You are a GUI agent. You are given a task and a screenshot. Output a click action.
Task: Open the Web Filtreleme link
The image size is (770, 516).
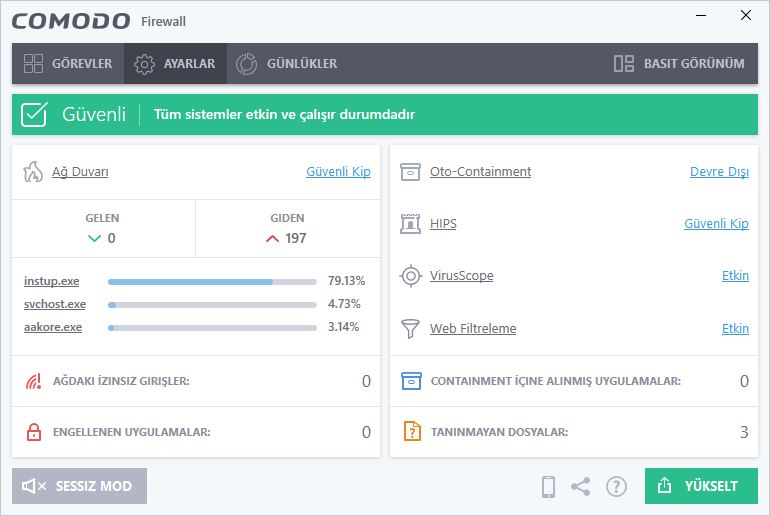pyautogui.click(x=473, y=328)
